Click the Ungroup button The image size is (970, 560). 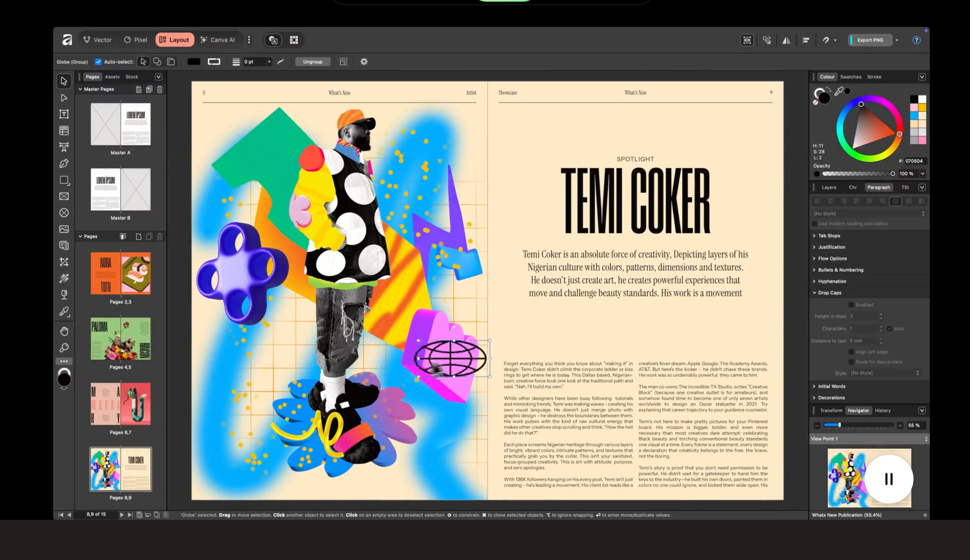(313, 62)
